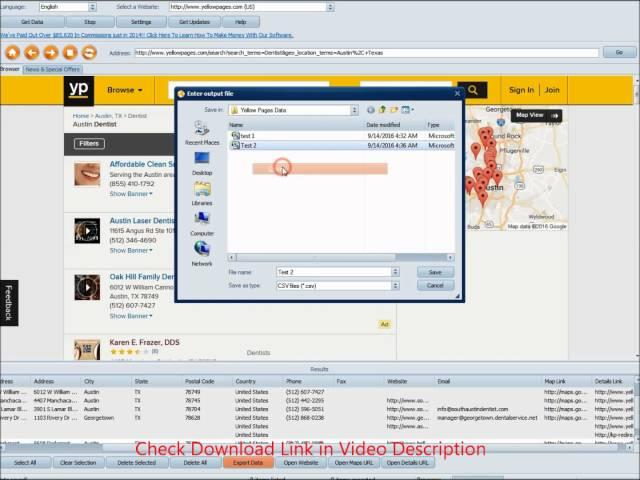The image size is (640, 480).
Task: Click the YP logo
Action: 79,91
